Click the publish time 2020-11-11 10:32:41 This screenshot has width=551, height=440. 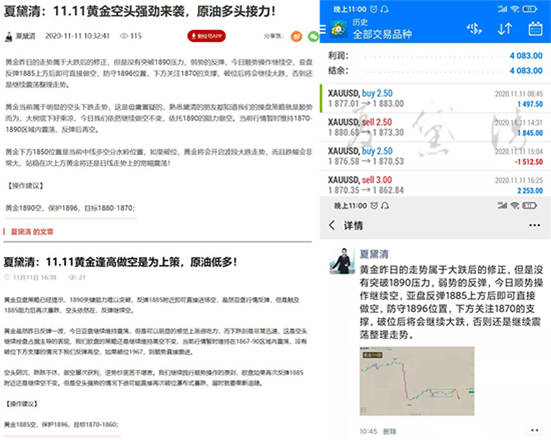pos(77,36)
